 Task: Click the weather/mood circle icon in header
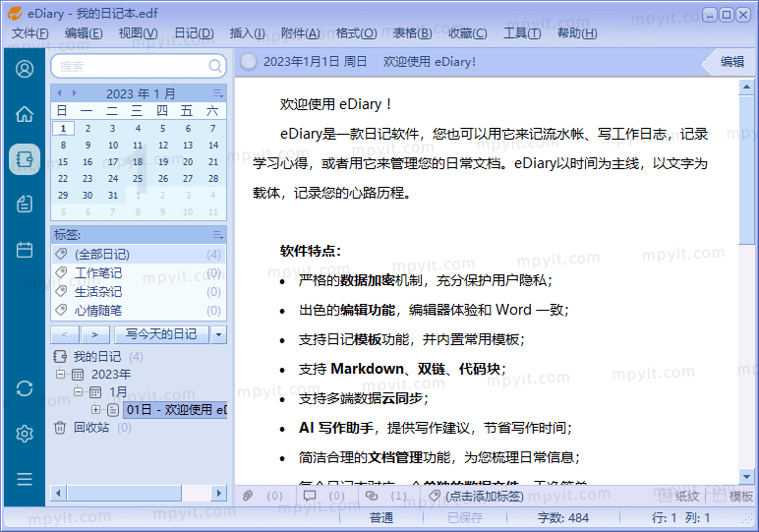pyautogui.click(x=249, y=62)
